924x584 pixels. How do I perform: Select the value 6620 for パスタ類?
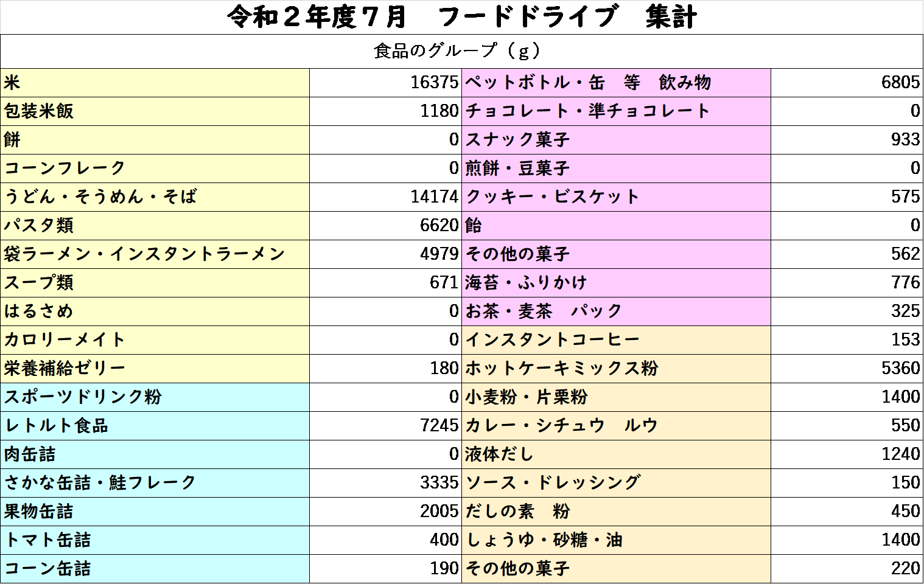tap(385, 226)
